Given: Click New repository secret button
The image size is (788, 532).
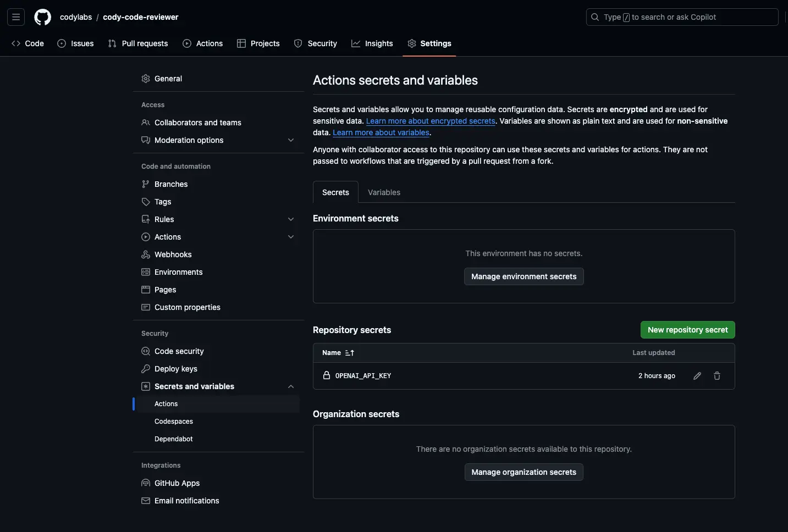Looking at the screenshot, I should [687, 330].
